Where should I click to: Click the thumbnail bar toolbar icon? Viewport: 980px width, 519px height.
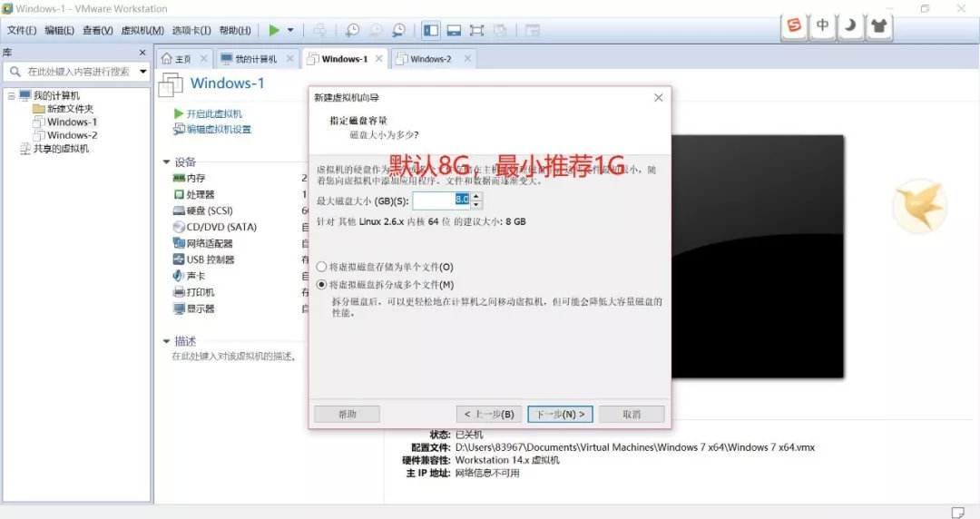pos(454,30)
